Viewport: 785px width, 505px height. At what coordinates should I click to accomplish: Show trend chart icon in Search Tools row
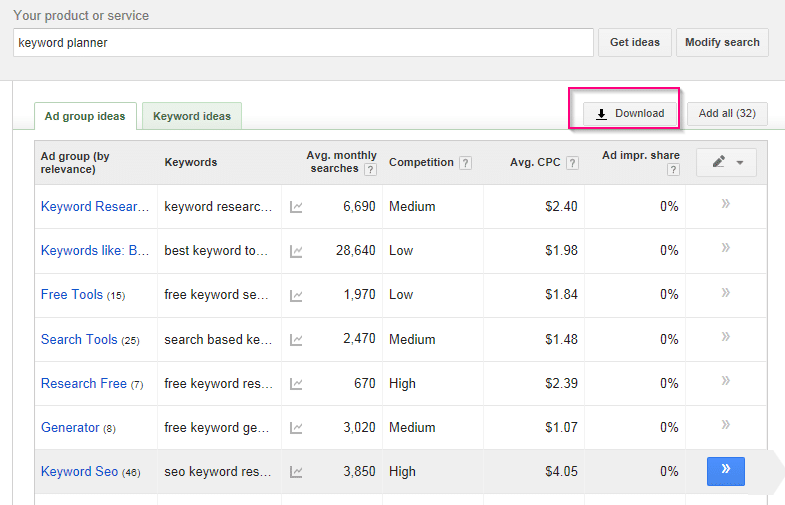tap(296, 340)
